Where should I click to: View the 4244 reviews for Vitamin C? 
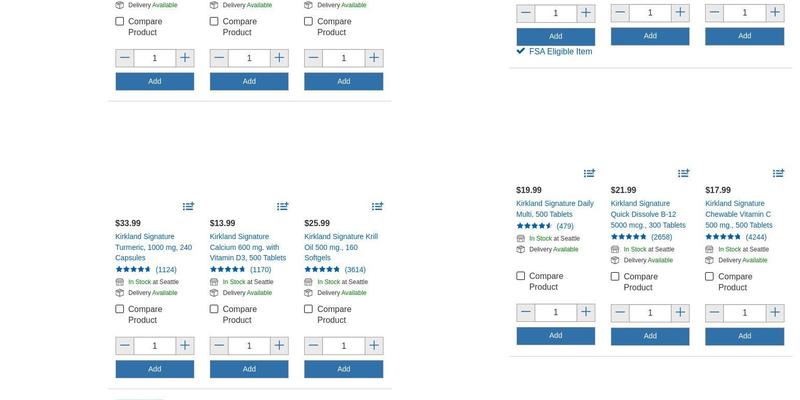757,237
